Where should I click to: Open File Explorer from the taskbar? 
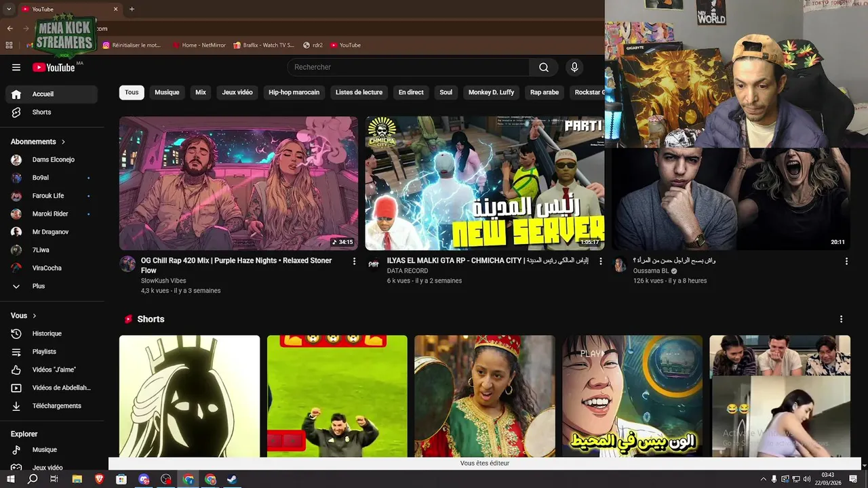pyautogui.click(x=77, y=479)
